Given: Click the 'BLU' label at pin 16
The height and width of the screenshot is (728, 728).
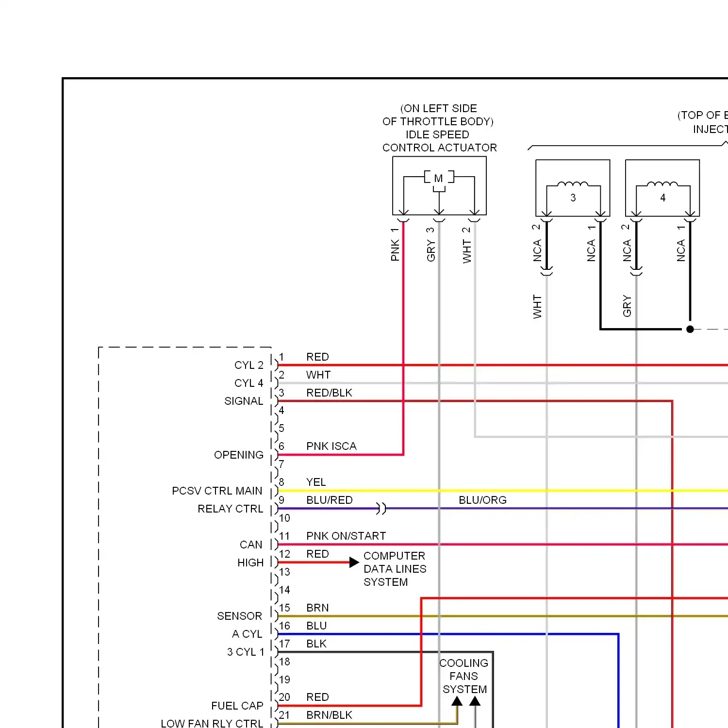Looking at the screenshot, I should point(316,626).
